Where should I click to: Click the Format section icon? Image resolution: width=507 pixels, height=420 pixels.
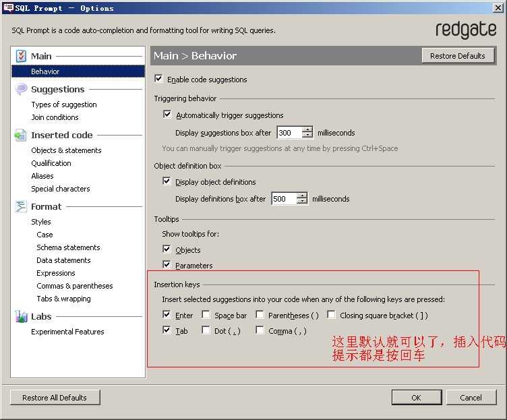pos(21,206)
